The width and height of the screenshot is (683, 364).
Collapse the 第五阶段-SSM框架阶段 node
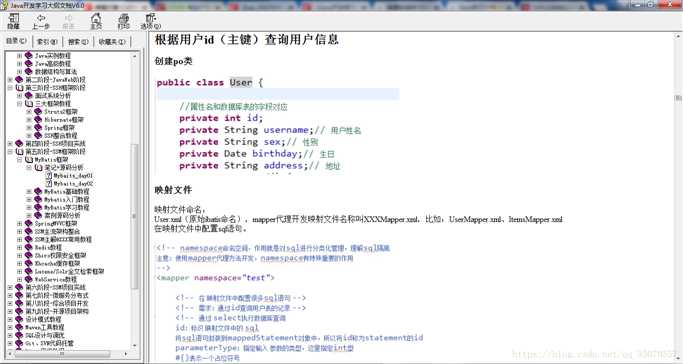click(x=10, y=152)
